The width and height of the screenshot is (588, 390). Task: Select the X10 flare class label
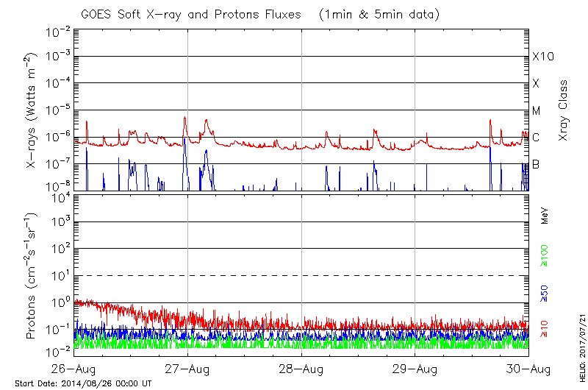[x=542, y=57]
